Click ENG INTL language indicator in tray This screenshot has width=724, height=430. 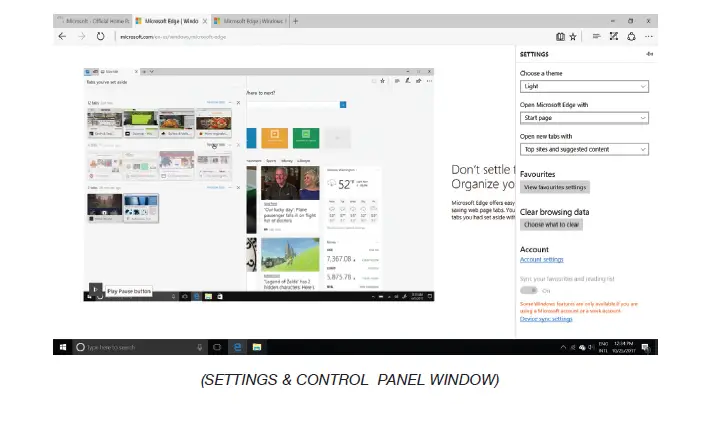[x=603, y=347]
